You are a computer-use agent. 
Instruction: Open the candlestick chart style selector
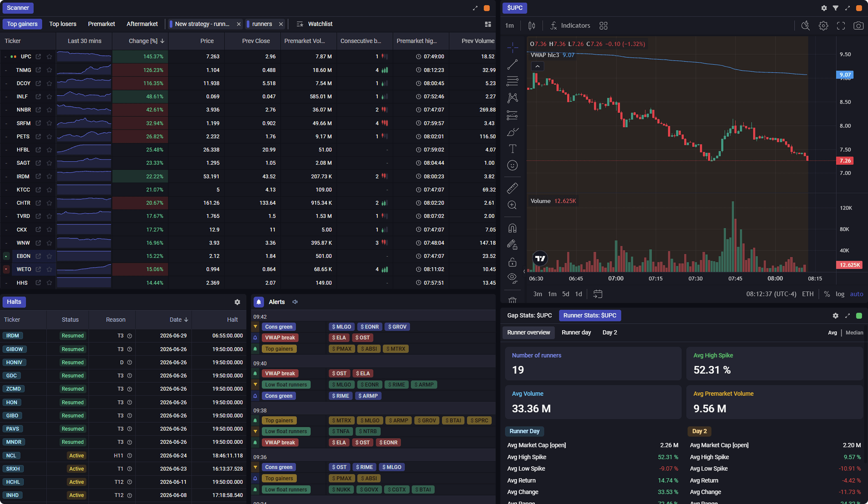click(531, 26)
